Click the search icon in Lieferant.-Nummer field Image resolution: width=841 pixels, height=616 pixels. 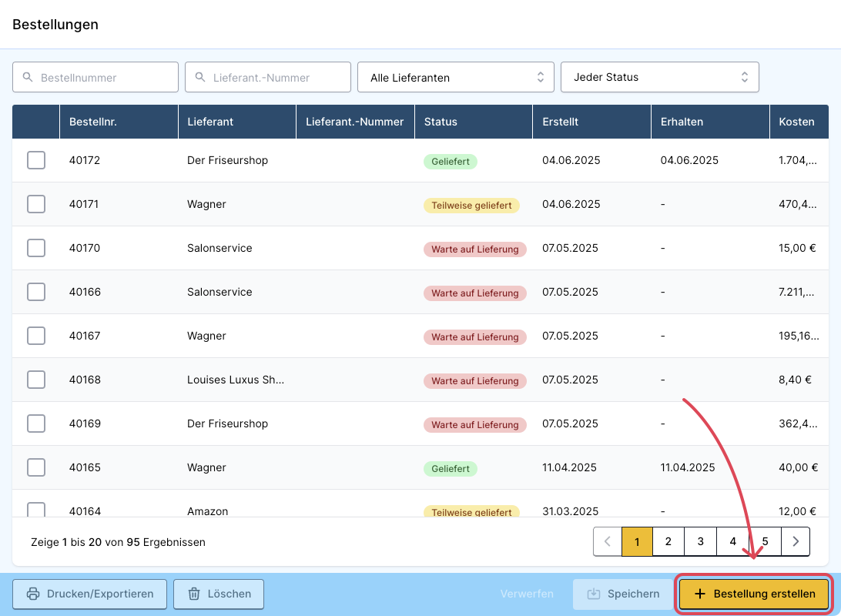(x=200, y=77)
